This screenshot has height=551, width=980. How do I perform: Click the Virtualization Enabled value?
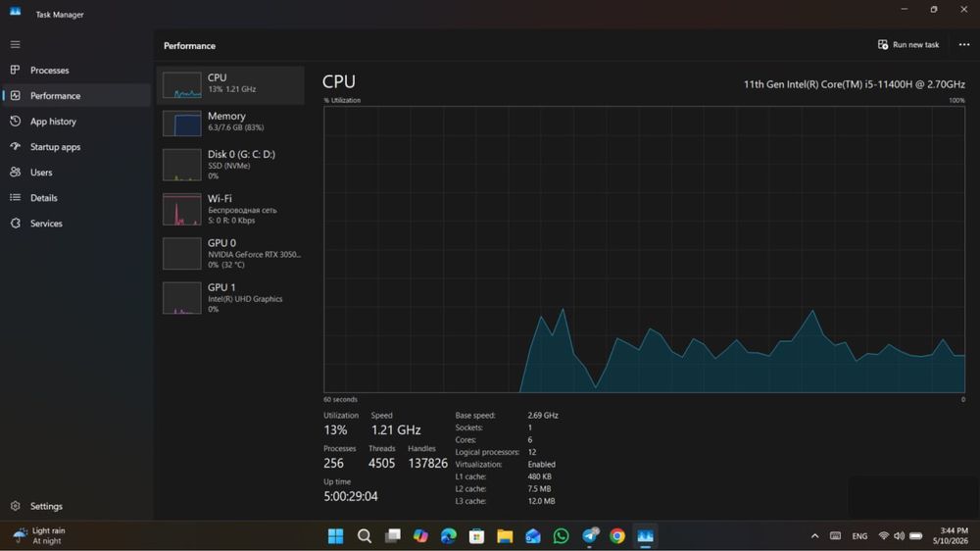point(541,464)
